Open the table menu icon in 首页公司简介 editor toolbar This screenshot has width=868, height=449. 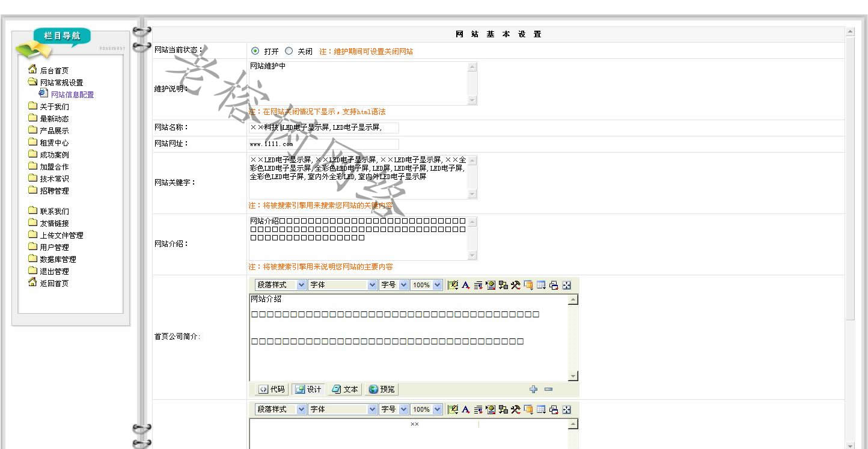pos(541,285)
